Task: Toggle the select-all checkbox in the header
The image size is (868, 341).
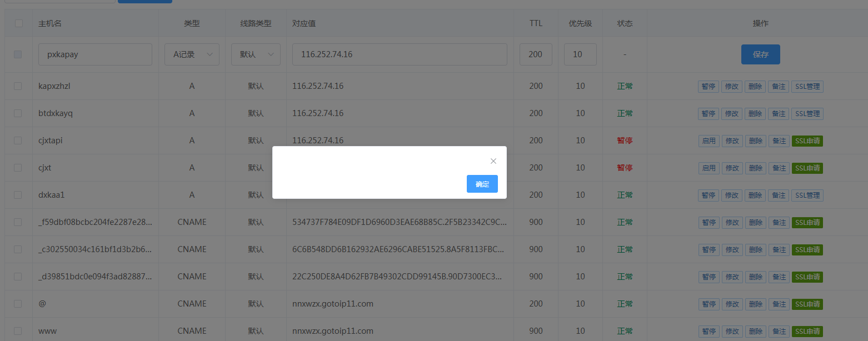Action: pyautogui.click(x=19, y=23)
